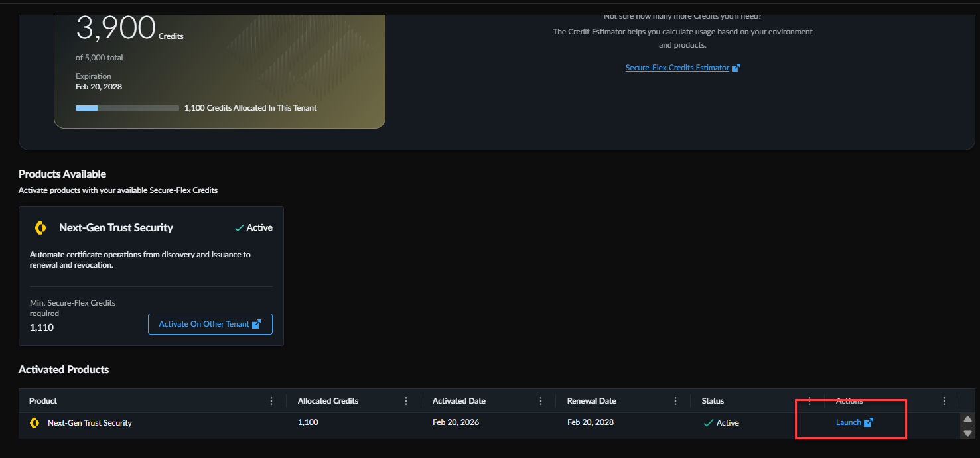Click the 1,110 minimum credits value

[x=42, y=327]
